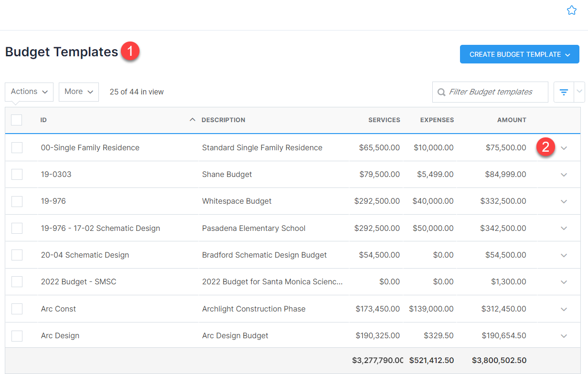Click the Standard Single Family Residence description
This screenshot has height=374, width=588.
coord(262,147)
